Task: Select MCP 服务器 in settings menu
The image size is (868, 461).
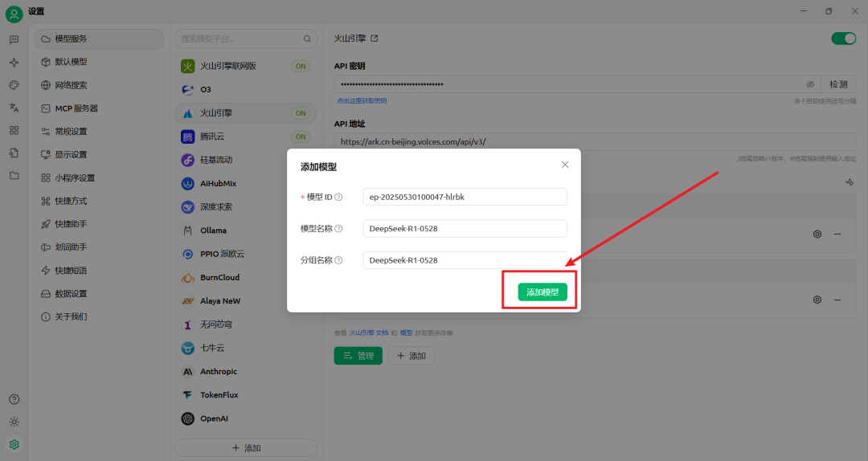Action: (99, 108)
